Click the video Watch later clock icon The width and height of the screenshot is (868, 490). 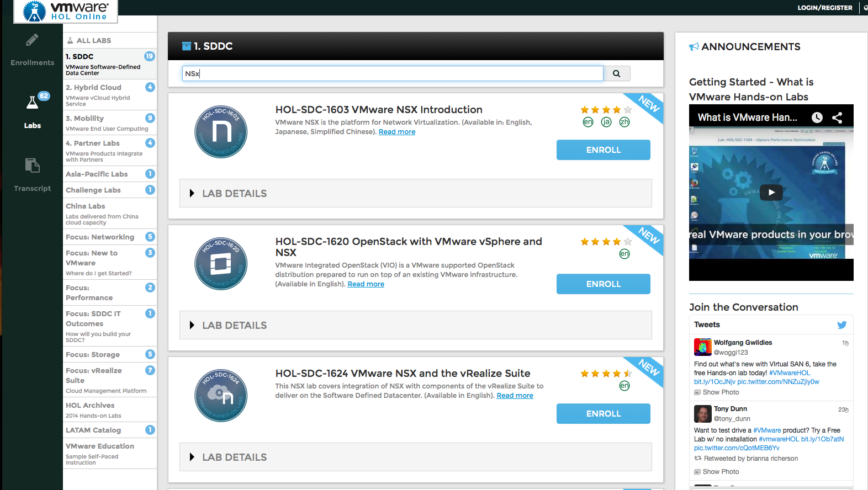tap(817, 118)
